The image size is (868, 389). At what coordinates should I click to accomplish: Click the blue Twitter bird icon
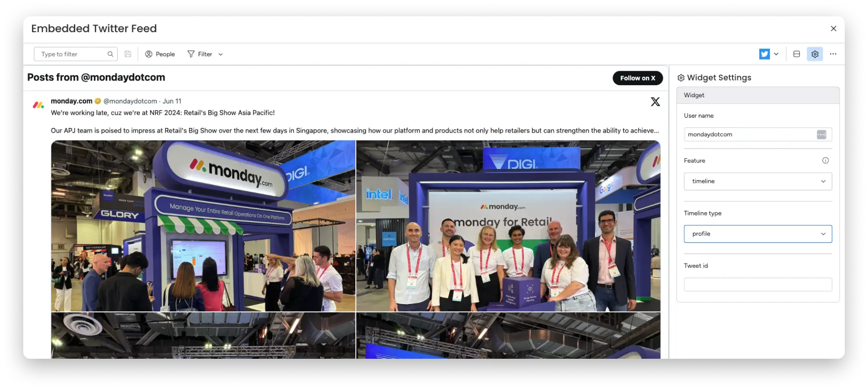pyautogui.click(x=764, y=54)
